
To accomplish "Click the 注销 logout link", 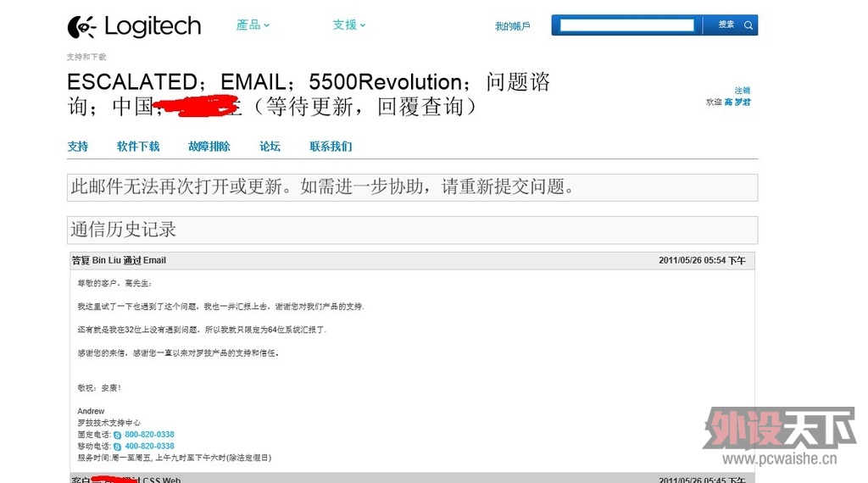I will coord(743,90).
